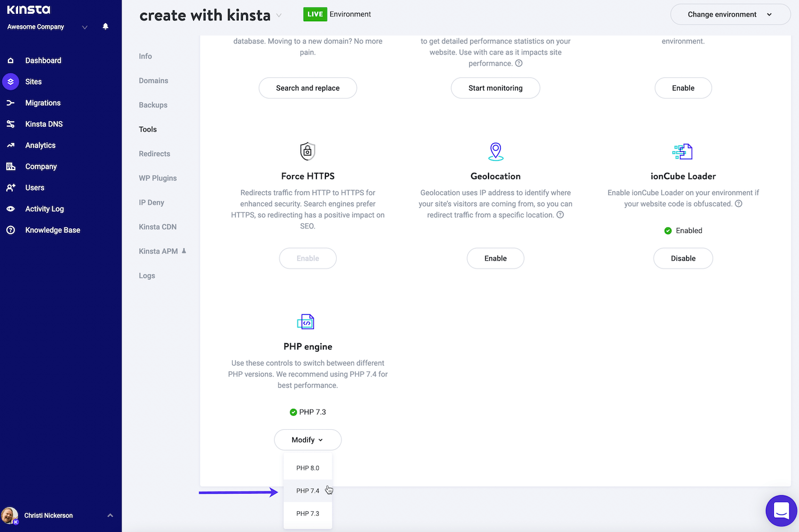This screenshot has width=799, height=532.
Task: Disable ionCube Loader
Action: click(x=683, y=258)
